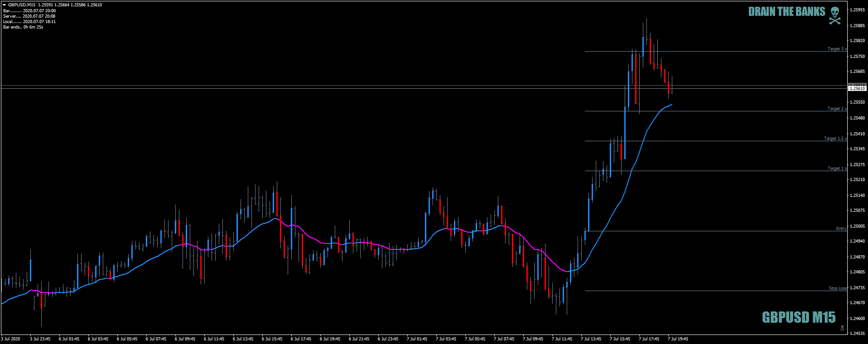Click price scale value 1.25275
Viewport: 868px width, 344px height.
857,165
